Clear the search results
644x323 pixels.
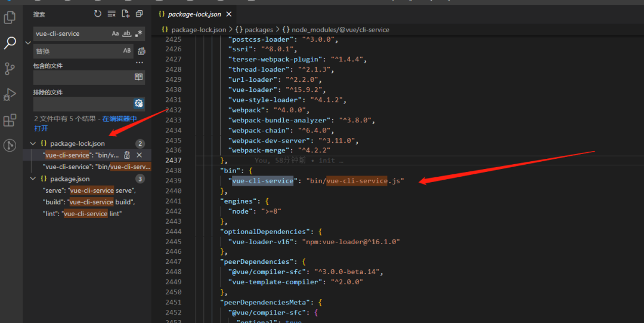click(112, 14)
